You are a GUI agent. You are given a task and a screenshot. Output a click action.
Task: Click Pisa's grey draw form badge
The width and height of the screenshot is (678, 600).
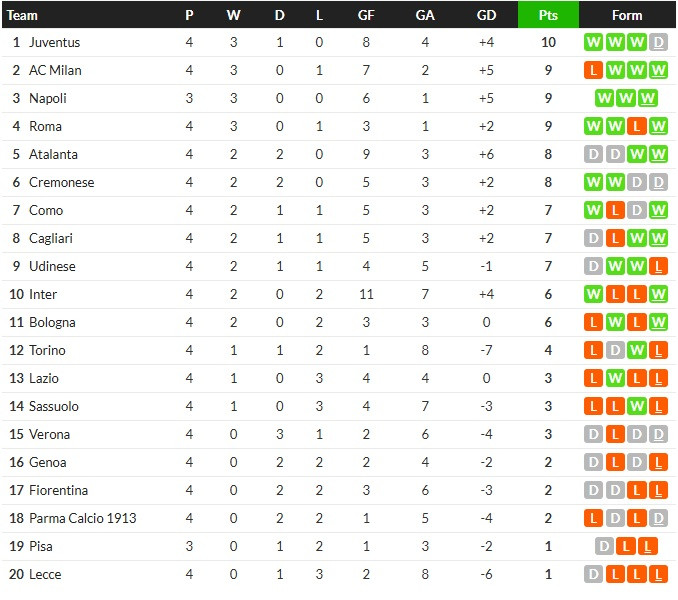click(x=604, y=546)
